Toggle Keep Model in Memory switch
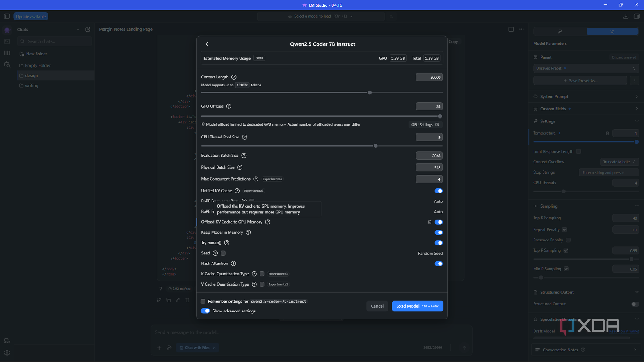644x362 pixels. pos(439,232)
